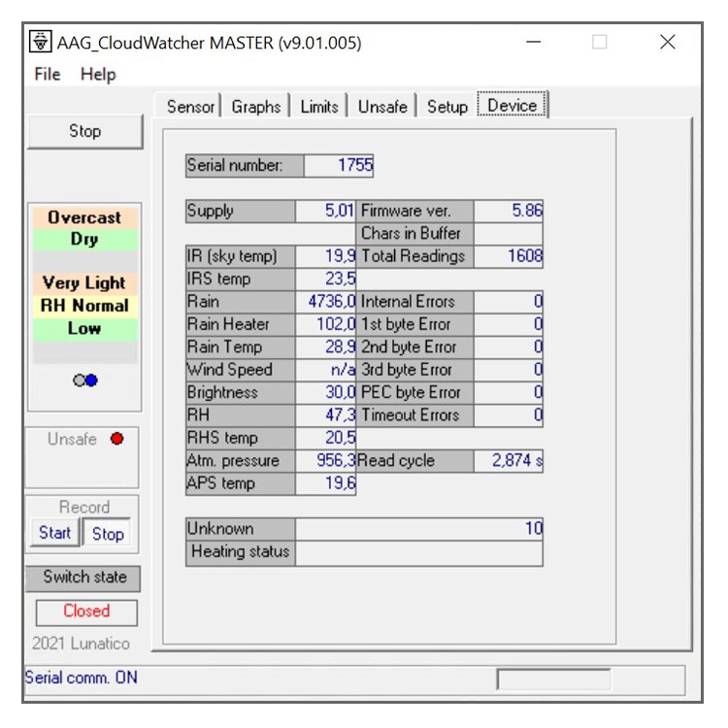Switch to the Graphs tab

click(x=256, y=107)
